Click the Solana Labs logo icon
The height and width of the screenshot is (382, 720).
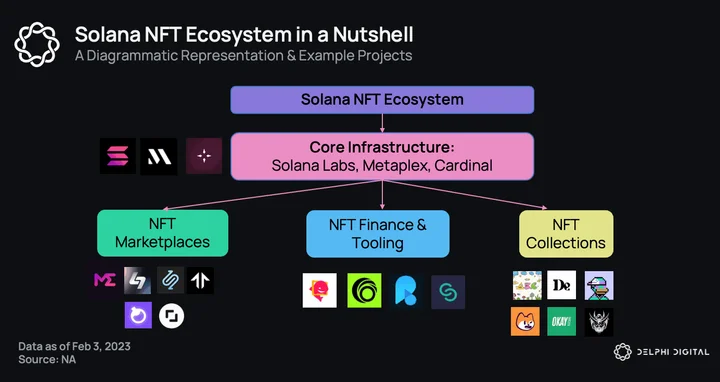tap(118, 156)
